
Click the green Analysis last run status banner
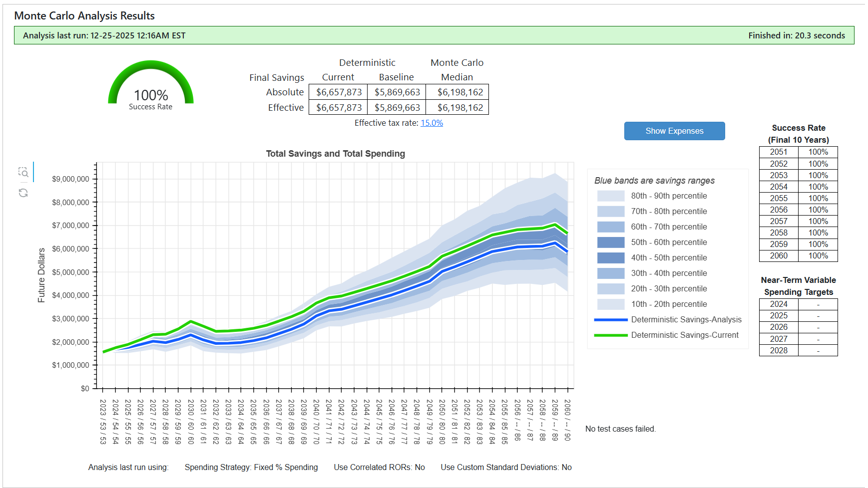(434, 35)
